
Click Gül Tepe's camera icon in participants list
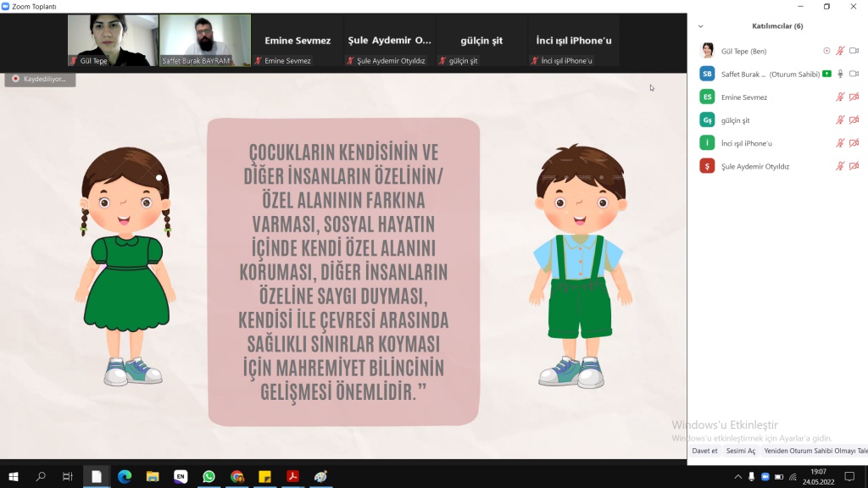point(854,51)
